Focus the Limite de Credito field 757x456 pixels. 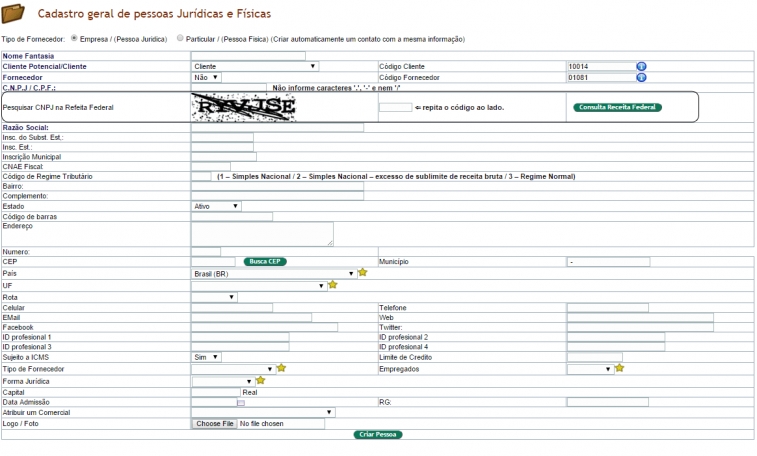click(595, 358)
